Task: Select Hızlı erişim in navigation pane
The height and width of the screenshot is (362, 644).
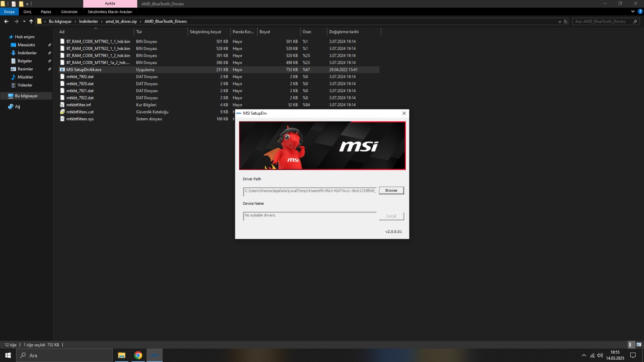Action: pyautogui.click(x=25, y=37)
